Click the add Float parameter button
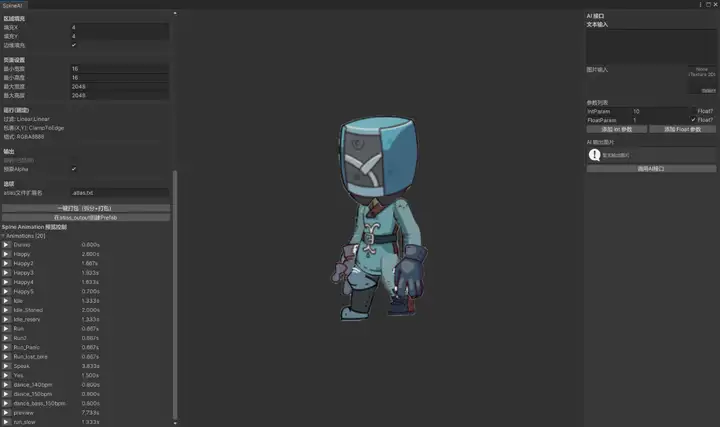This screenshot has height=427, width=720. pyautogui.click(x=682, y=129)
